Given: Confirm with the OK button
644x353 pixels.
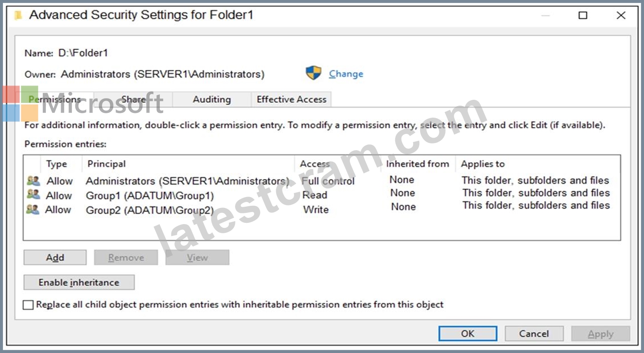Looking at the screenshot, I should 468,333.
